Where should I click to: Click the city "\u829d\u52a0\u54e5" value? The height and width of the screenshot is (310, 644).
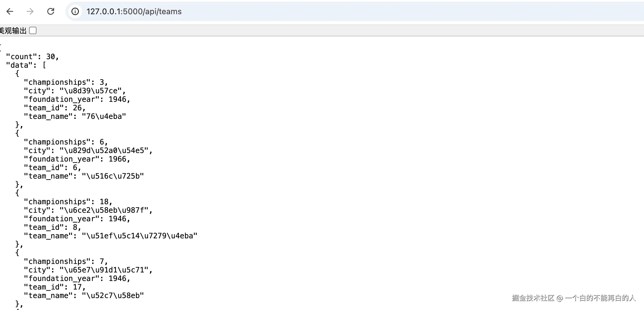click(104, 150)
